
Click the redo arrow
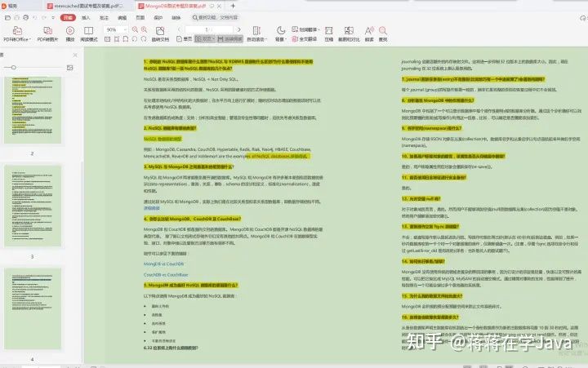pyautogui.click(x=44, y=18)
